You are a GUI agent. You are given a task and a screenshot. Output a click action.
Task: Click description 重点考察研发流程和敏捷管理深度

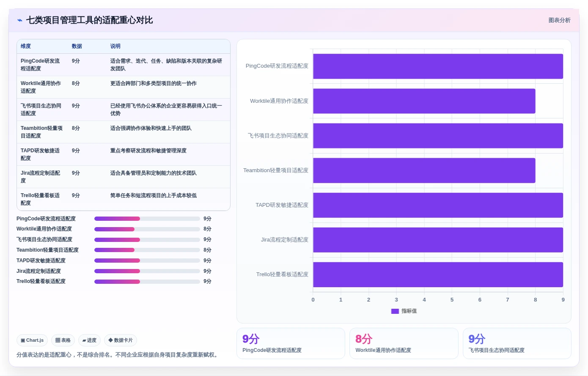pyautogui.click(x=148, y=151)
